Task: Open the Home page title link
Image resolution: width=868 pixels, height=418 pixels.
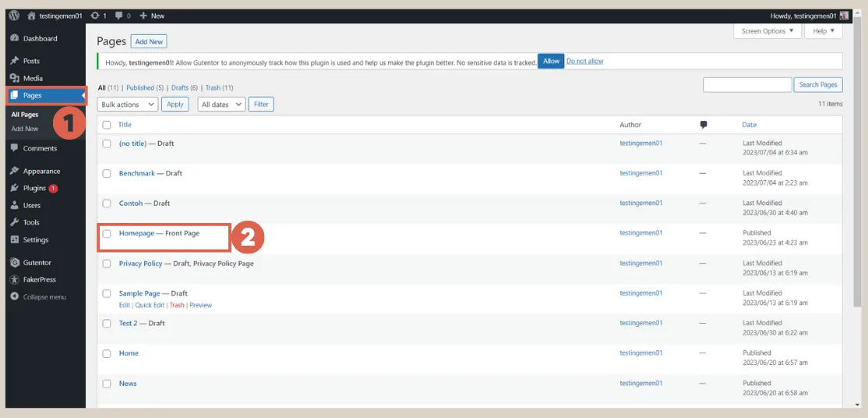Action: [x=129, y=353]
